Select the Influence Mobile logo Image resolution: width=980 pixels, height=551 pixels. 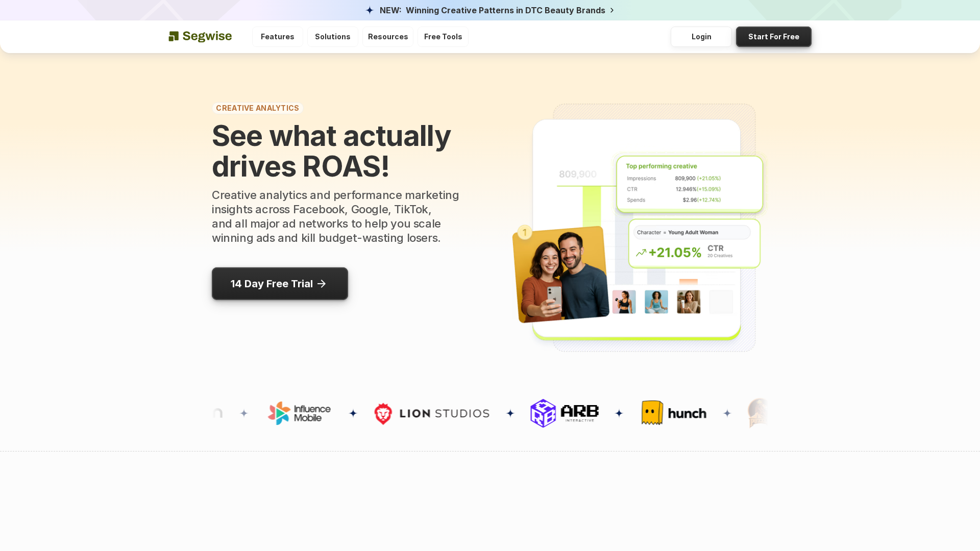pyautogui.click(x=299, y=413)
